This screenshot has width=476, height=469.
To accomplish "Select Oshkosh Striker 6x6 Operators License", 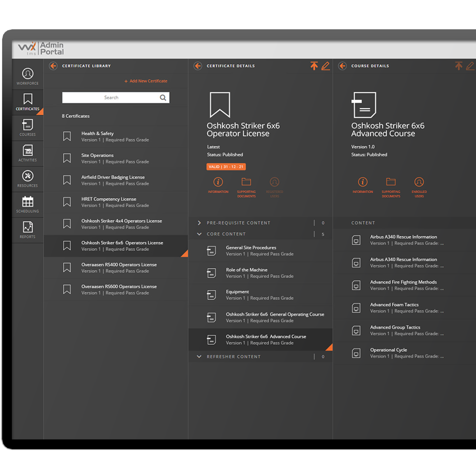I will tap(116, 246).
